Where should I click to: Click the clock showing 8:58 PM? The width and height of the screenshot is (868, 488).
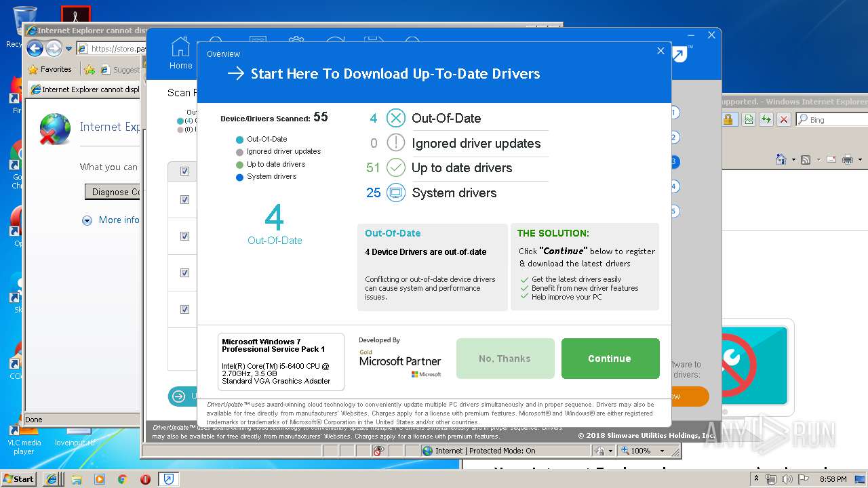tap(833, 479)
